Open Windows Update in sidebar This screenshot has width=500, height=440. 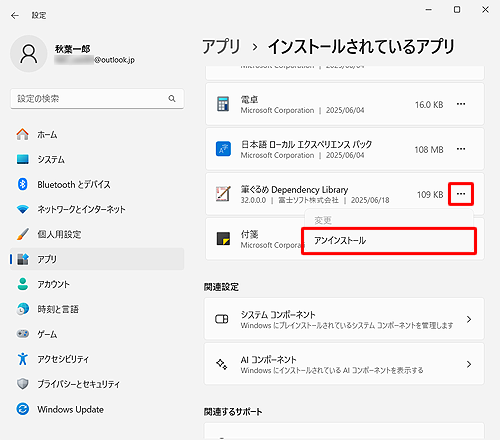(97, 409)
